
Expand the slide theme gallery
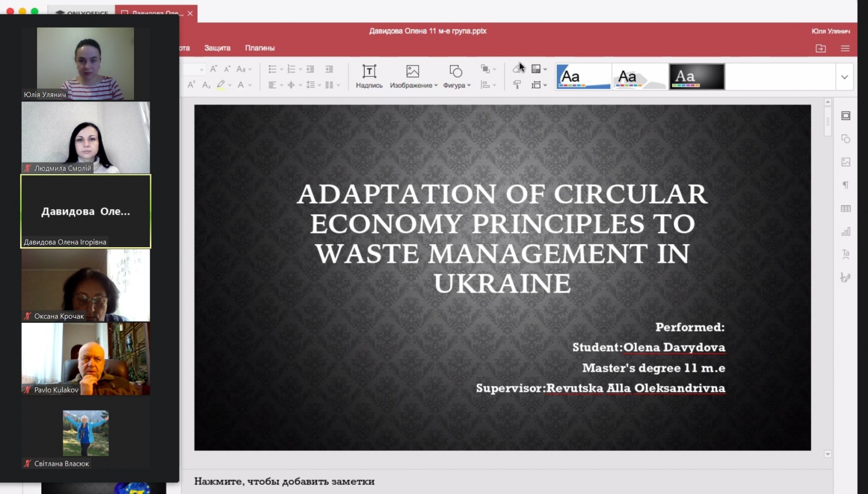click(x=845, y=77)
